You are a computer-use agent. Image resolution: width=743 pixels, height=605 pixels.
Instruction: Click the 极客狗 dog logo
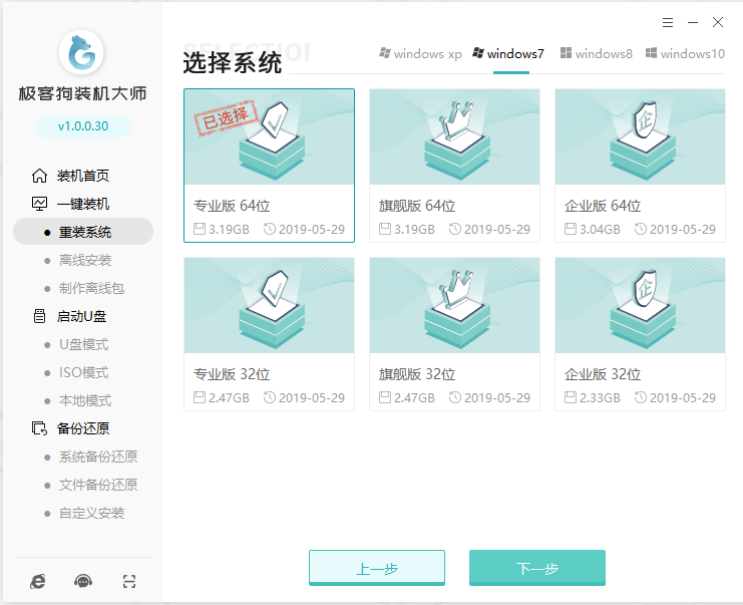click(83, 54)
